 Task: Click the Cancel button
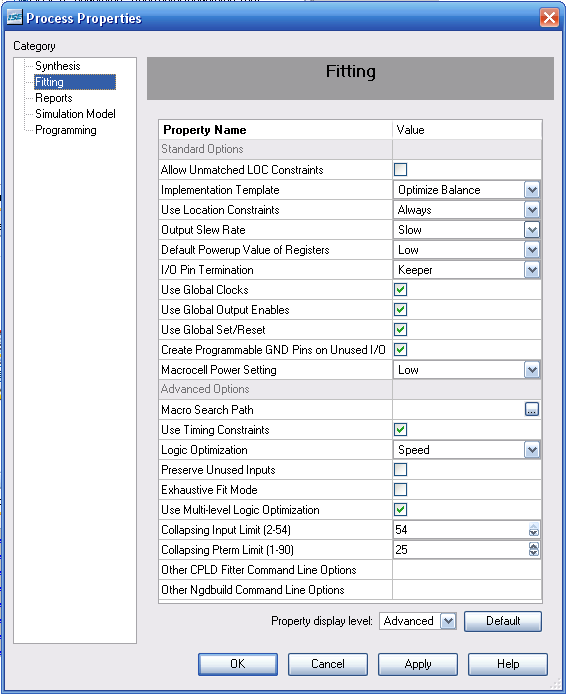(x=328, y=664)
